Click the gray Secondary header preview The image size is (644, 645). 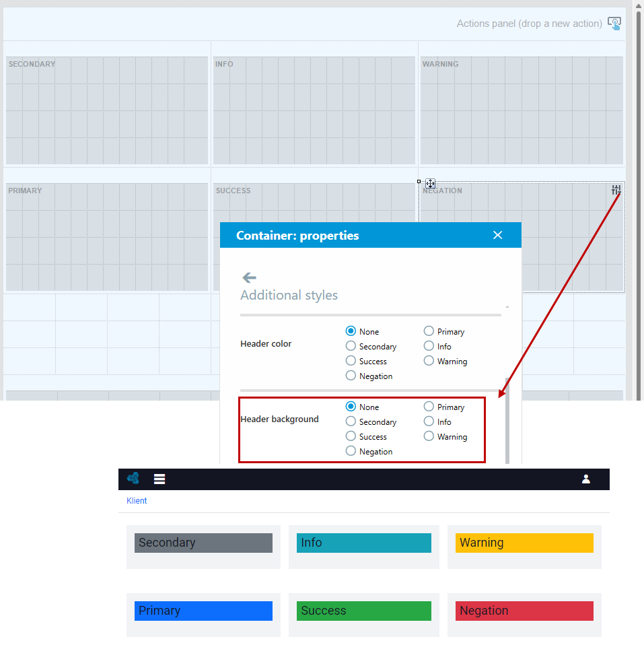pyautogui.click(x=203, y=543)
